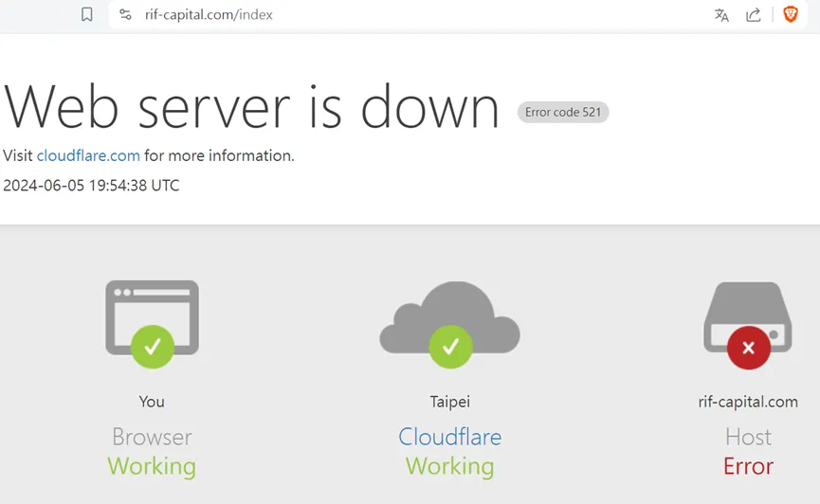The image size is (820, 504).
Task: Click the You label under browser icon
Action: coord(152,402)
